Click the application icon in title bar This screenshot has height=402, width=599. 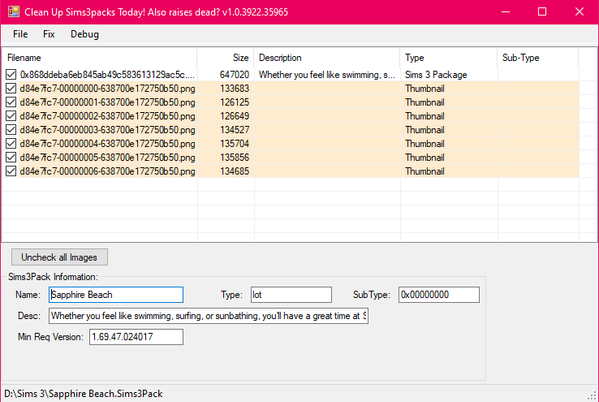13,11
